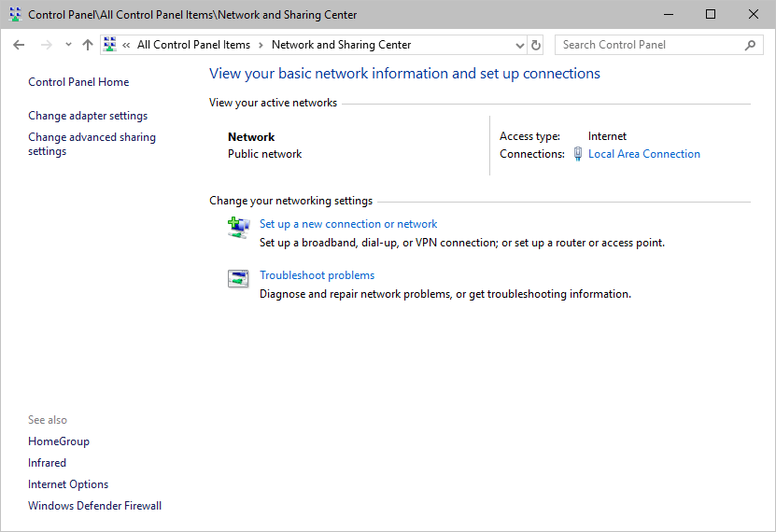Open Windows Defender Firewall
Screen dimensions: 776x532
94,506
